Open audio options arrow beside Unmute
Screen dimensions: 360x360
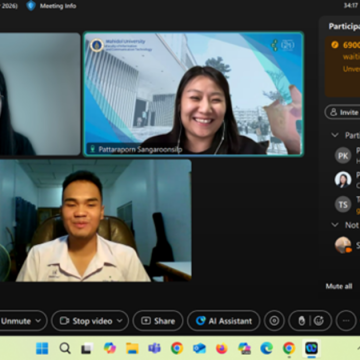[x=38, y=321]
